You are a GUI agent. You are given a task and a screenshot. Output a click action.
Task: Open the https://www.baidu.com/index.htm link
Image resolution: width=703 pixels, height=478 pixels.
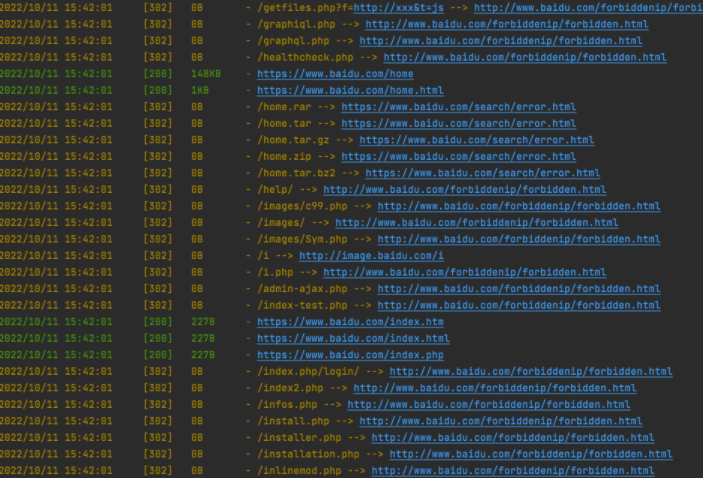coord(350,322)
